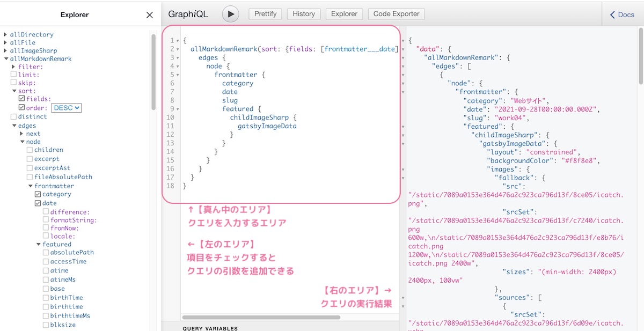
Task: Check the accessTime field
Action: point(46,261)
